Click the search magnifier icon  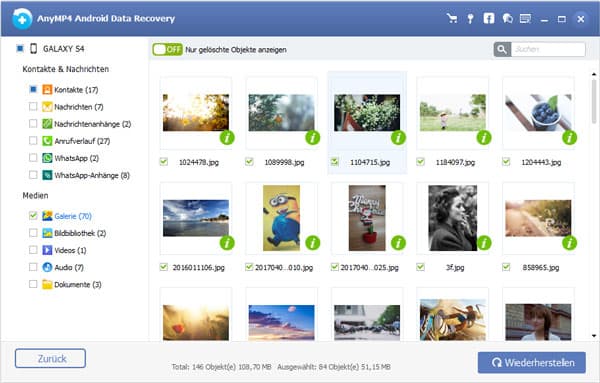click(x=502, y=49)
